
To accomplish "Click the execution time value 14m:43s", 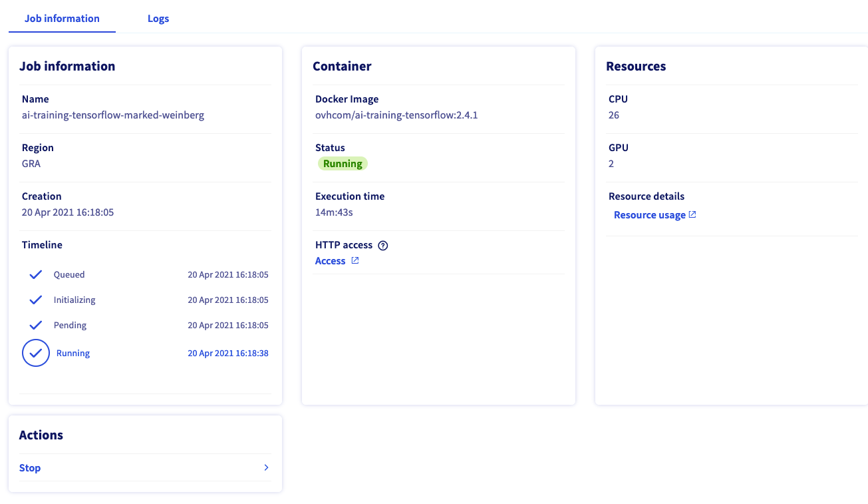I will [x=333, y=212].
